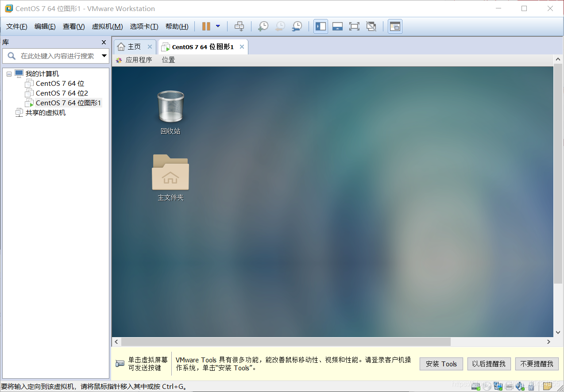Viewport: 564px width, 392px height.
Task: Select the running CentOS 7 64 位图形1 VM
Action: [x=68, y=103]
